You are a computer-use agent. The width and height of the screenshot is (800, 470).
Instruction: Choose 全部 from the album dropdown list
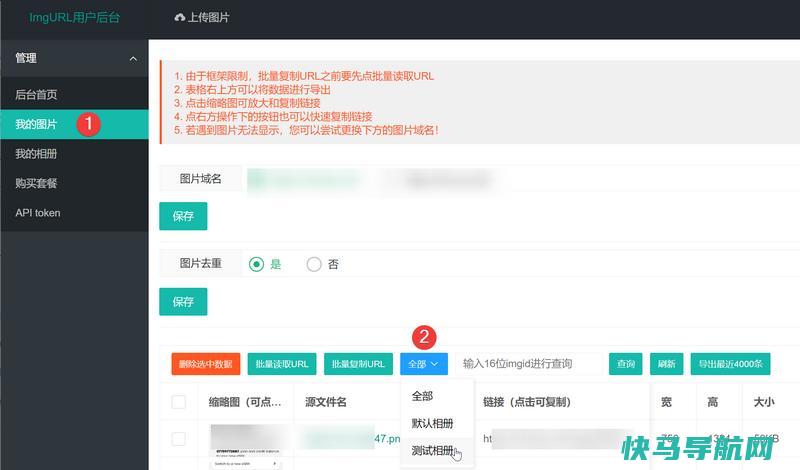(437, 396)
